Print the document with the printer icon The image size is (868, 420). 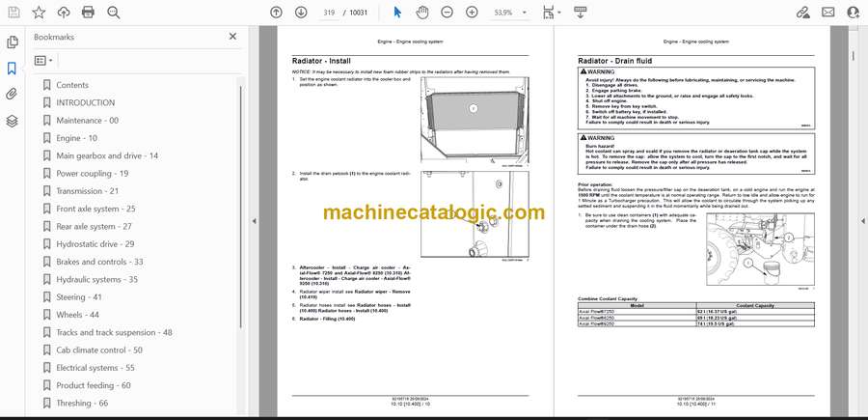pyautogui.click(x=88, y=13)
